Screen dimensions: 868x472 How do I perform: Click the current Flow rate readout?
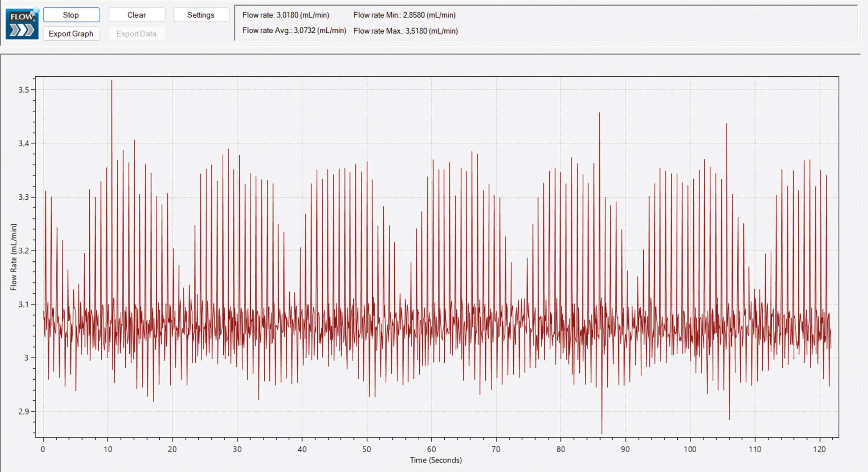[285, 15]
